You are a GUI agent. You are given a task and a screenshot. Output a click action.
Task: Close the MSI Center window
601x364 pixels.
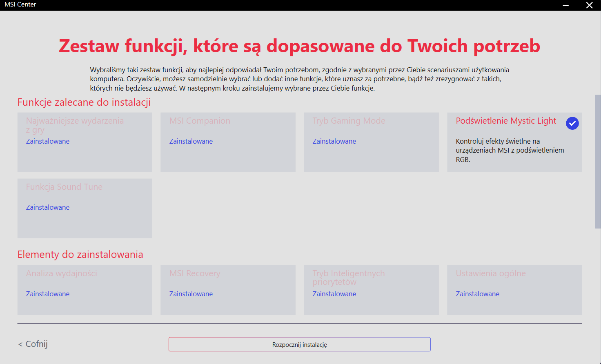tap(589, 5)
